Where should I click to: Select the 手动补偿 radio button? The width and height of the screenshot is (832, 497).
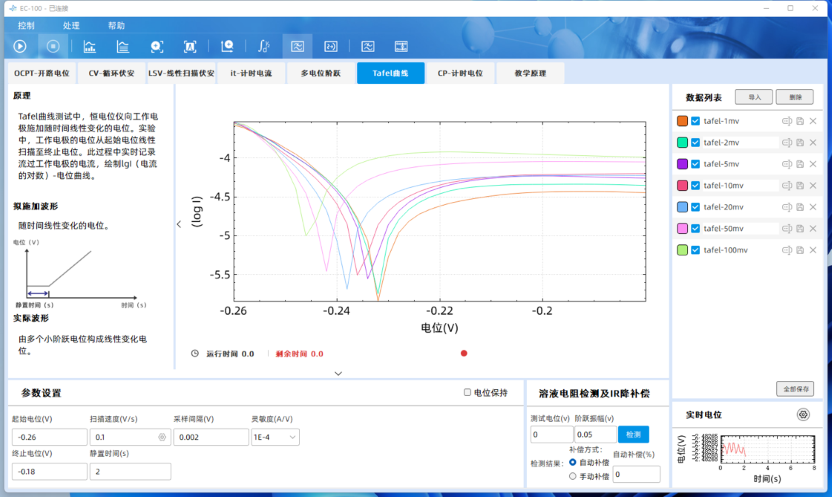coord(572,476)
